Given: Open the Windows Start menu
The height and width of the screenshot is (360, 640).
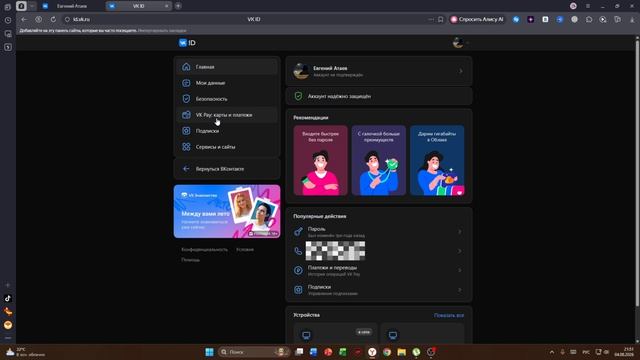Looking at the screenshot, I should (209, 352).
